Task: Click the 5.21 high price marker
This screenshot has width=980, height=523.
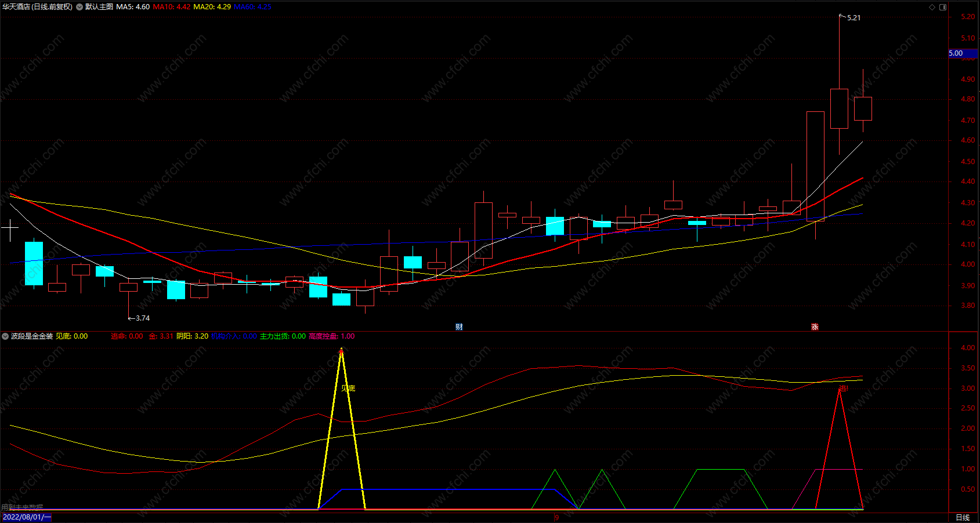Action: (x=854, y=18)
